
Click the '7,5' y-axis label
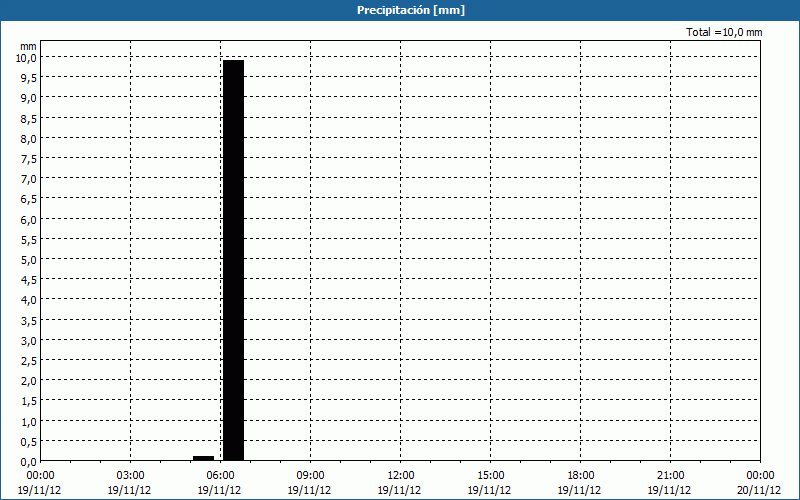[29, 159]
